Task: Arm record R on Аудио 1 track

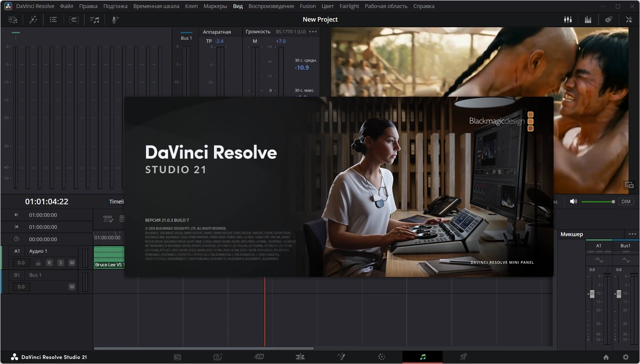Action: [49, 263]
